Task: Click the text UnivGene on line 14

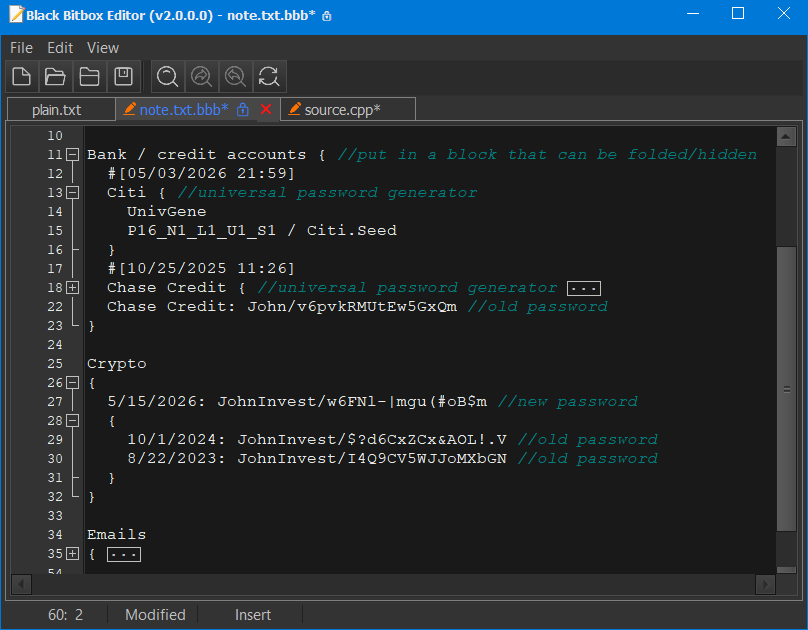Action: (x=166, y=212)
